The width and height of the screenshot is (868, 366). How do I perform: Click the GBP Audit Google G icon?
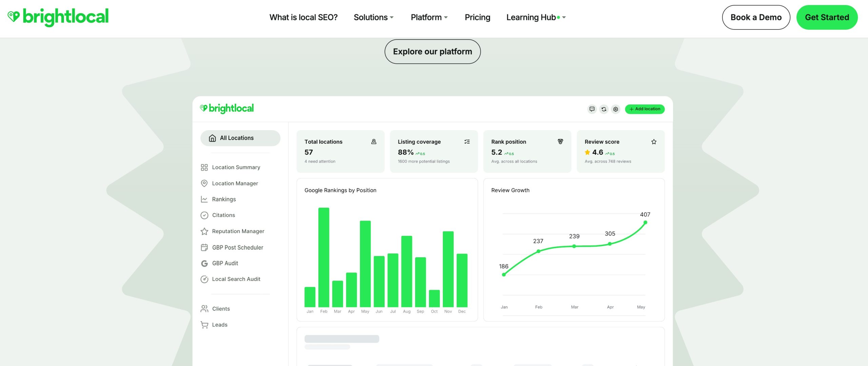pos(204,263)
